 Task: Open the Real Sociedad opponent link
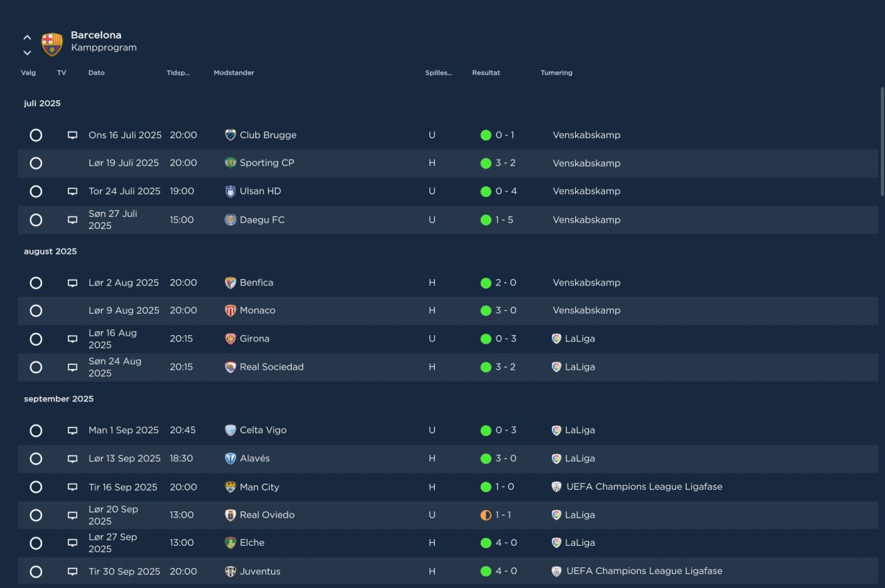coord(272,367)
